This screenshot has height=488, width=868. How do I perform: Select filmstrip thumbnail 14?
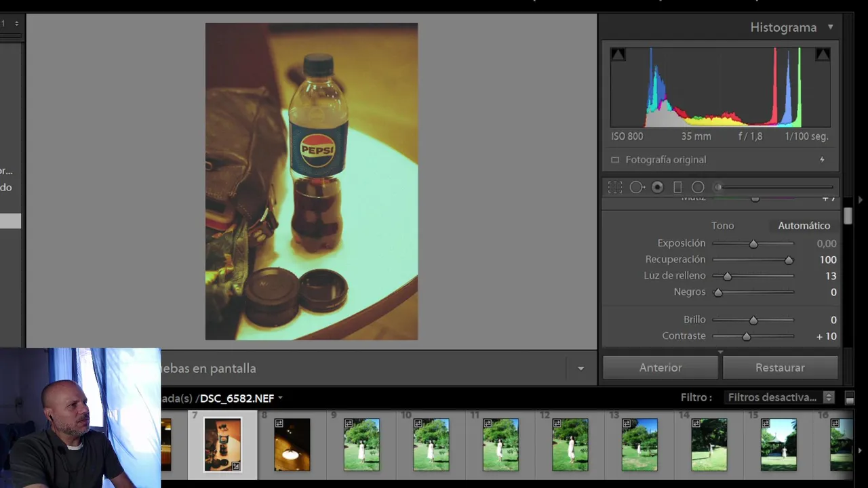pos(709,445)
